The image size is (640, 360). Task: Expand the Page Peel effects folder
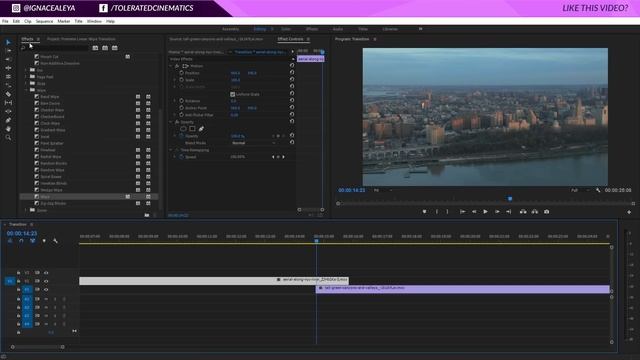[26, 77]
